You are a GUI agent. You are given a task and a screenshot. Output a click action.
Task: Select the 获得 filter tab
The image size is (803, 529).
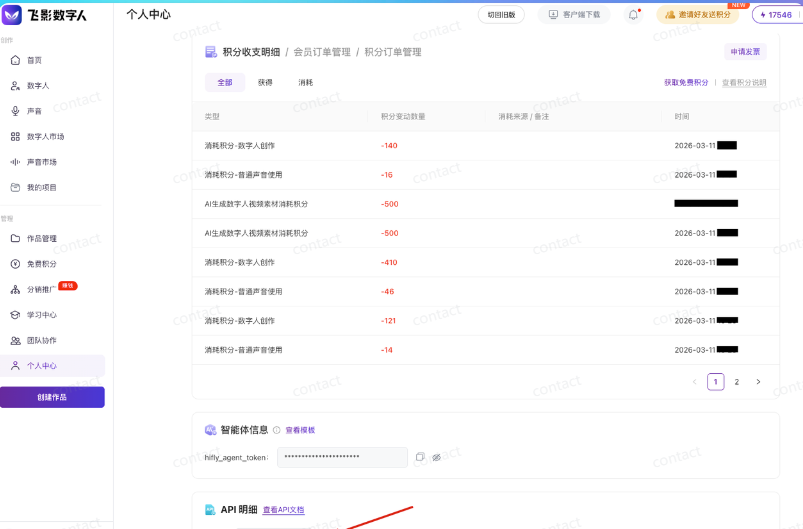click(265, 82)
